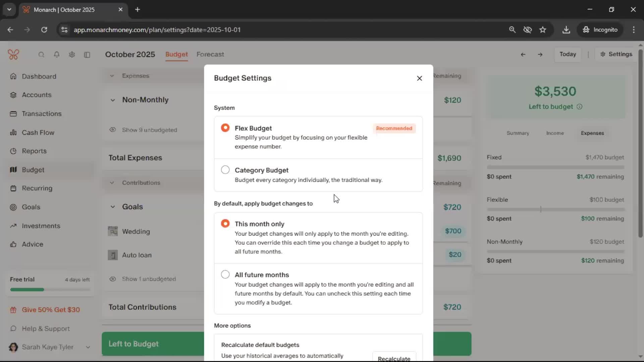644x362 pixels.
Task: Switch to the Income summary tab
Action: [555, 133]
